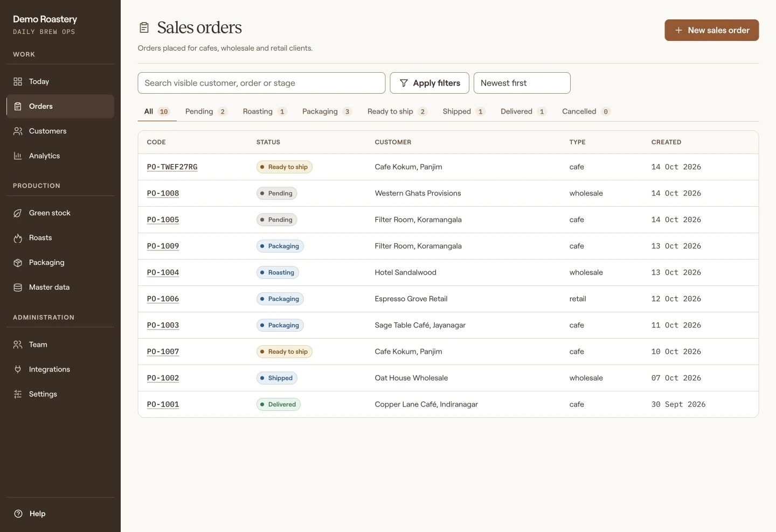The height and width of the screenshot is (532, 776).
Task: Click the retail type in PO-1006 row
Action: point(578,299)
